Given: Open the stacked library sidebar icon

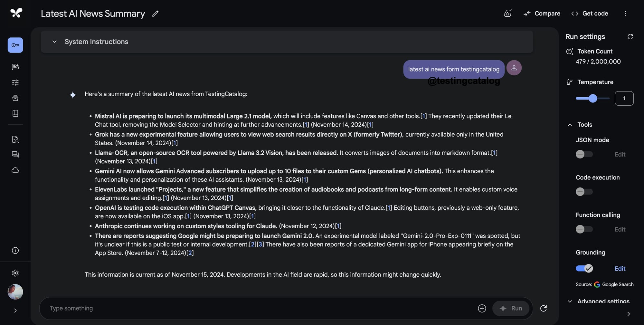Looking at the screenshot, I should (15, 98).
